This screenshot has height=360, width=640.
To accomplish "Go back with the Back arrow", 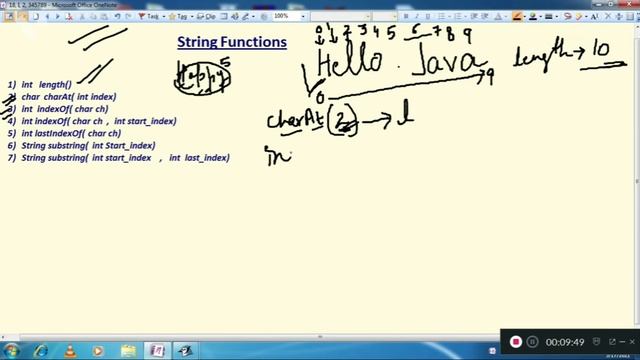I will (x=47, y=16).
